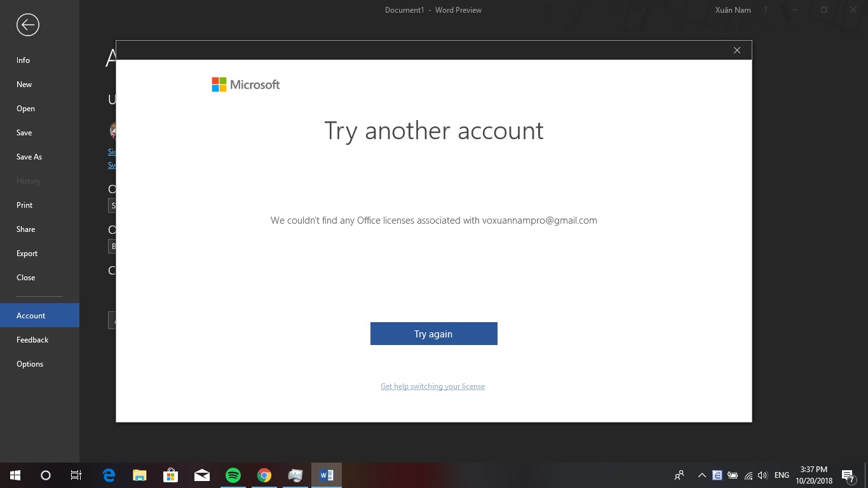
Task: Open Microsoft Edge from the taskbar
Action: click(x=109, y=475)
